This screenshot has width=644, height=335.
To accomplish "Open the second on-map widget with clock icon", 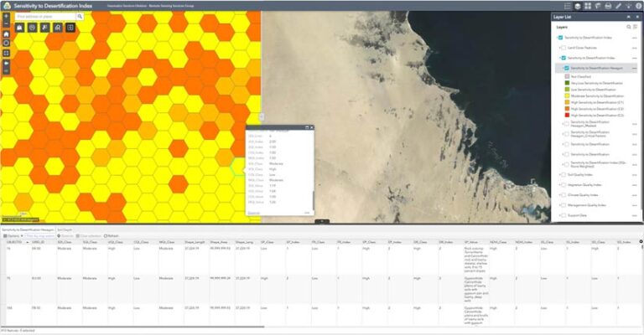I will coord(32,28).
